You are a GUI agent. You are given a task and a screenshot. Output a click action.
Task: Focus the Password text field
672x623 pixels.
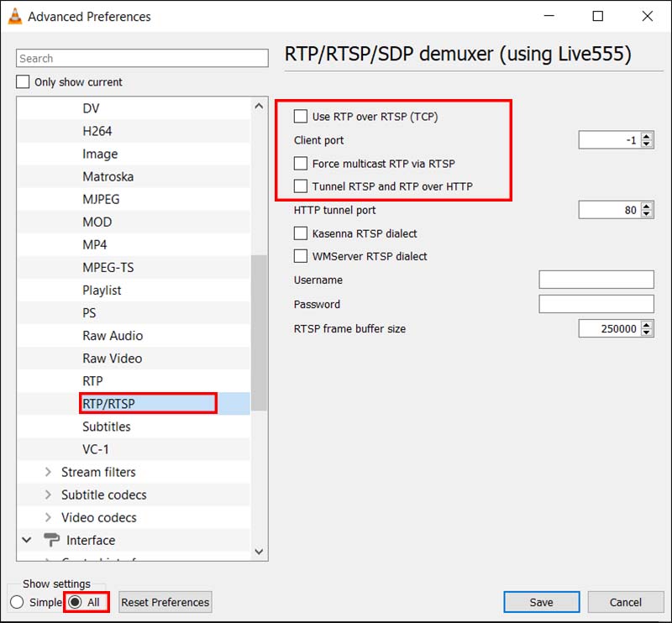[596, 304]
